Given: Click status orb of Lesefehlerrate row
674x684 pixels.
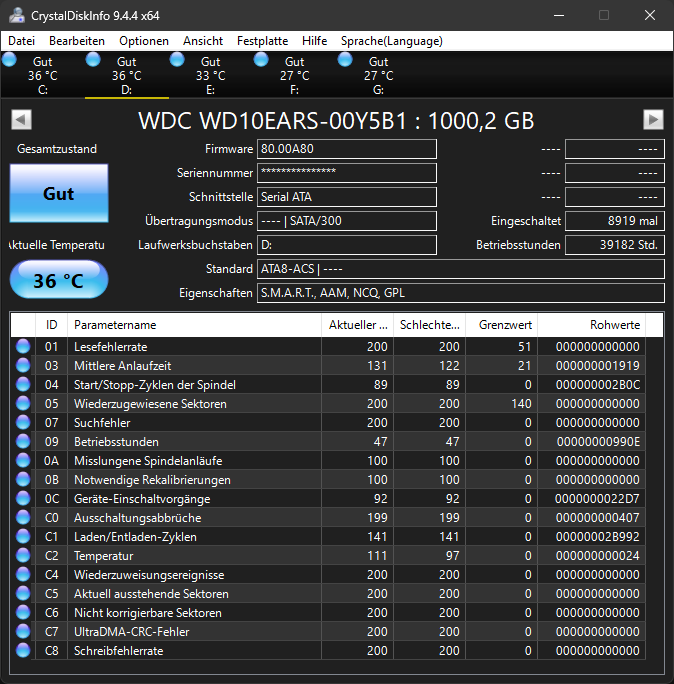Looking at the screenshot, I should click(23, 346).
